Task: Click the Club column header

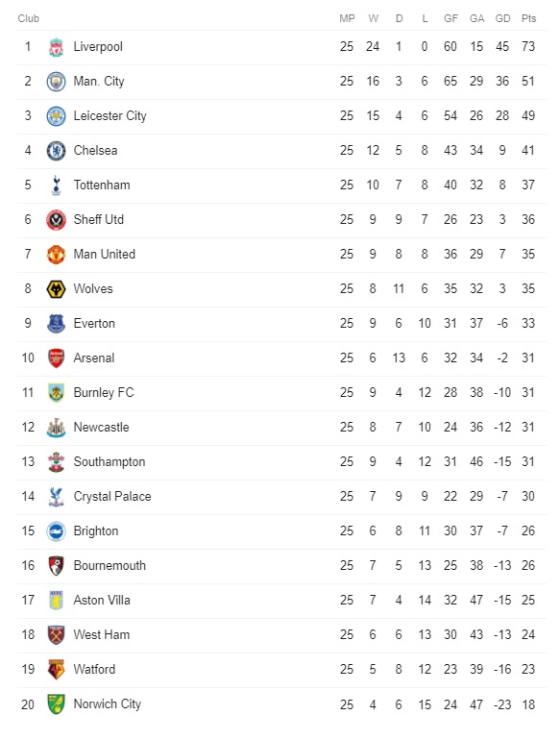Action: pos(28,18)
